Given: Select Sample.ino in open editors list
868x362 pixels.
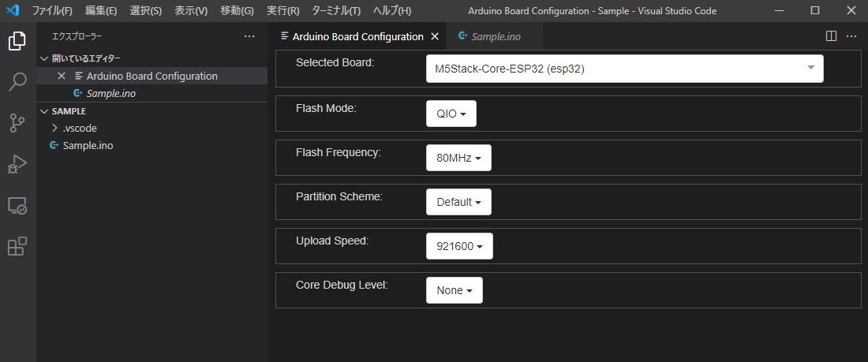Looking at the screenshot, I should pos(152,94).
